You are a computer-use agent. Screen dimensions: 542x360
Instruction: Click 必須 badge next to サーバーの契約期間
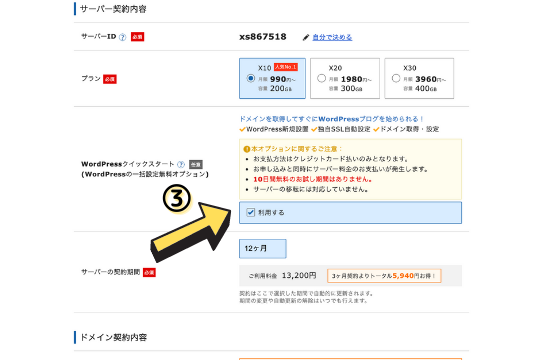click(149, 273)
